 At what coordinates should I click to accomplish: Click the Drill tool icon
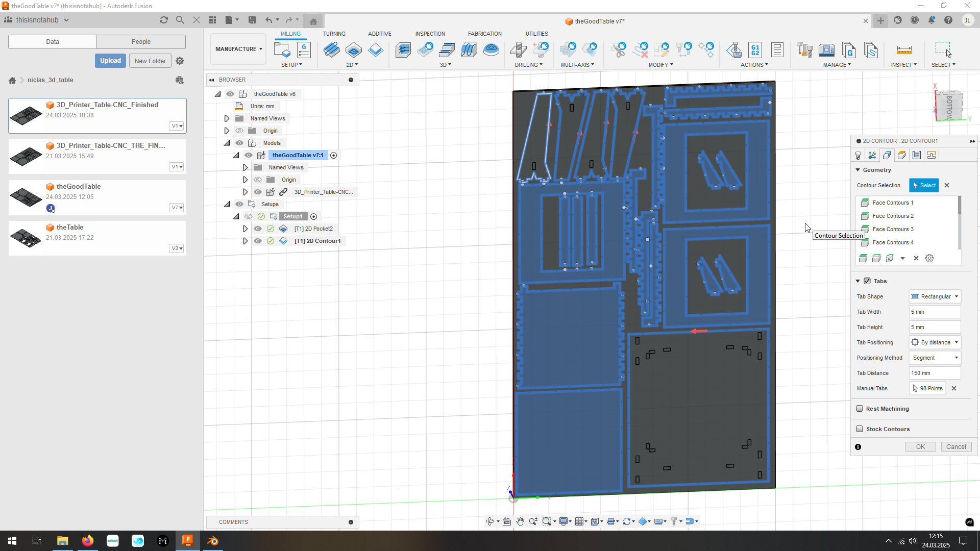point(519,50)
